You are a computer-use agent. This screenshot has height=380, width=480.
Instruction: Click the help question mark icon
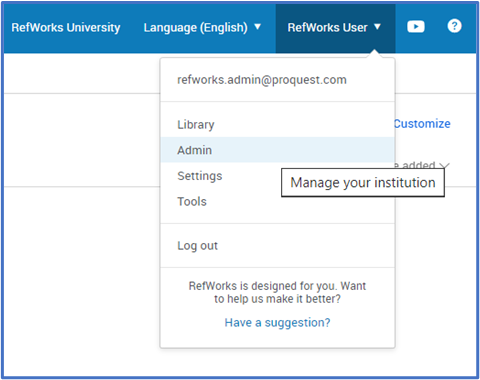(x=454, y=26)
